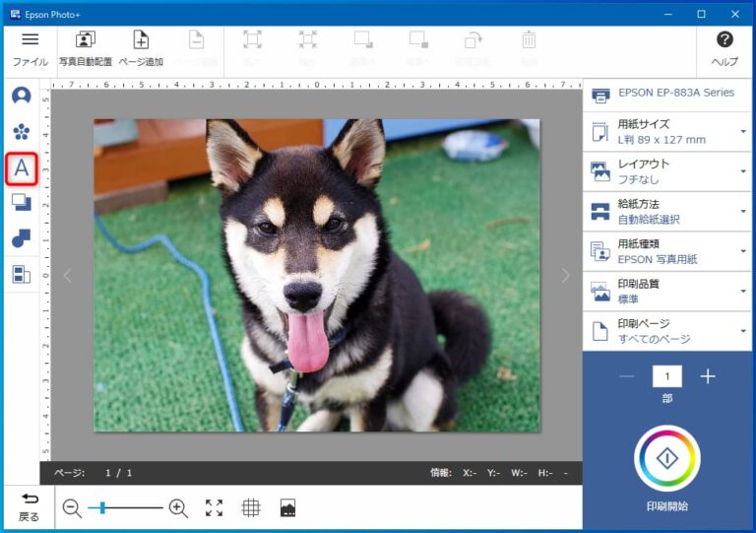Screen dimensions: 756x533
Task: Click fit-to-window expand icon
Action: 214,508
